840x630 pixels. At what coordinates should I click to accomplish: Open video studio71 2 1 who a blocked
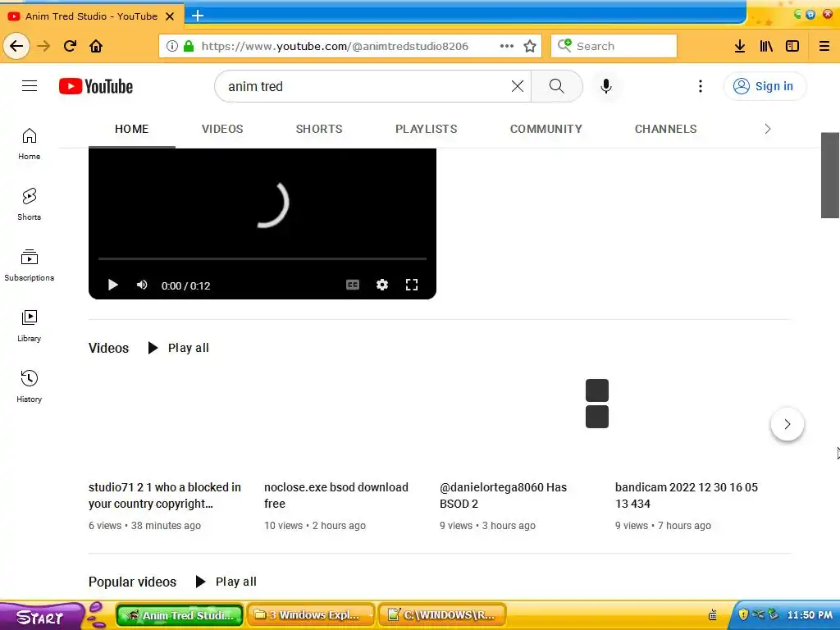[x=164, y=495]
